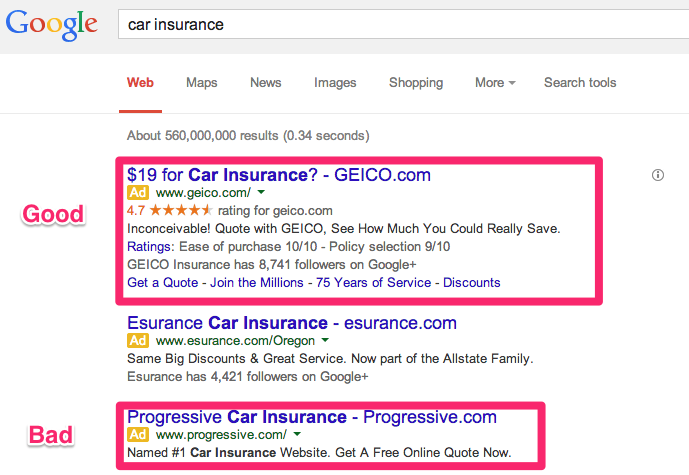Open Search tools
This screenshot has width=689, height=475.
pos(580,83)
